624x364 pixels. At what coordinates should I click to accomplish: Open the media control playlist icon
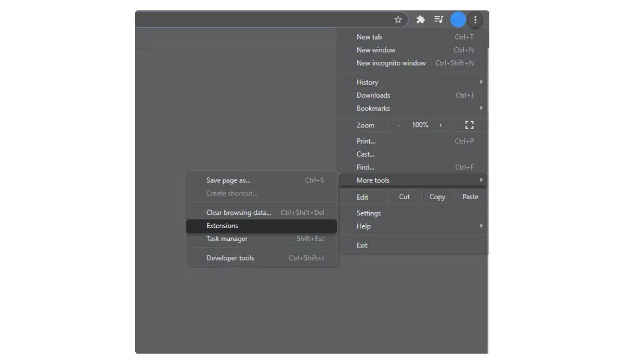[439, 20]
